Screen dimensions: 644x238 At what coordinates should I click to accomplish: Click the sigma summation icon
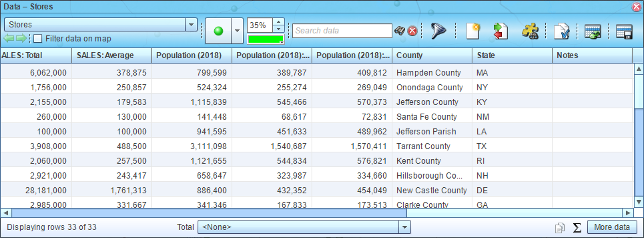[577, 228]
